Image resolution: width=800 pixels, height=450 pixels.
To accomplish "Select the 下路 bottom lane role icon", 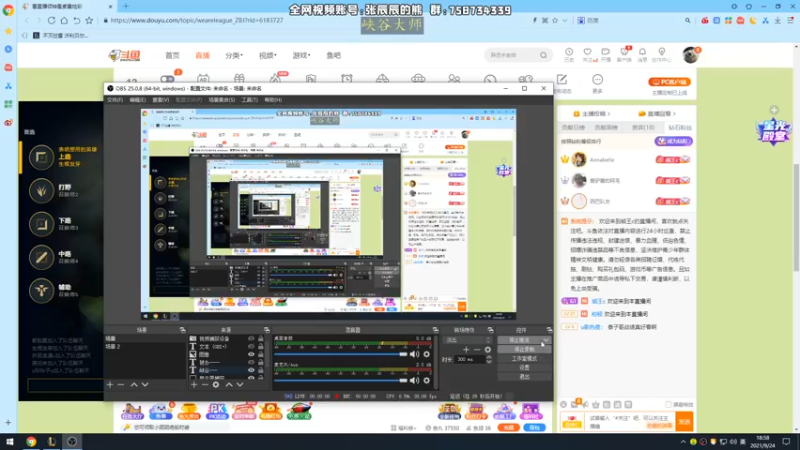I will (x=41, y=224).
